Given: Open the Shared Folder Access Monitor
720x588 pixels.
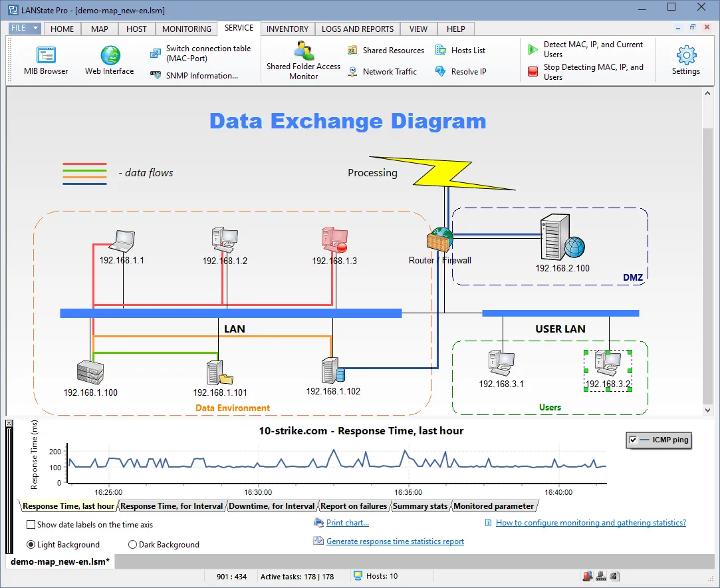Looking at the screenshot, I should pyautogui.click(x=302, y=60).
